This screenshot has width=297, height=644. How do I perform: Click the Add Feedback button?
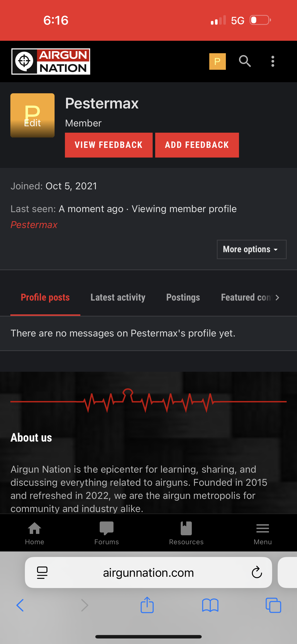[x=197, y=145]
